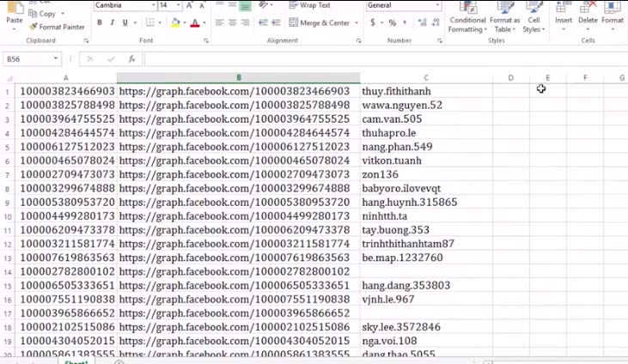
Task: Toggle Underline formatting
Action: pyautogui.click(x=125, y=23)
